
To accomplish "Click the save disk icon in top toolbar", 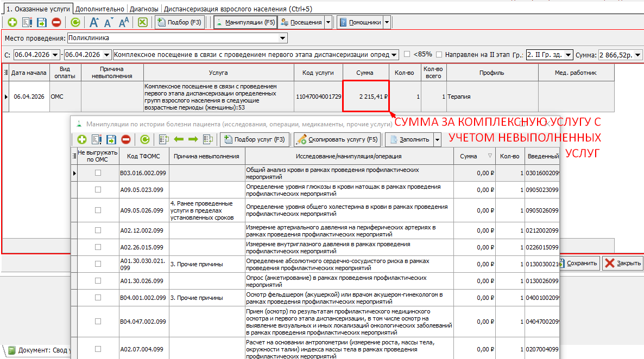I will 42,22.
